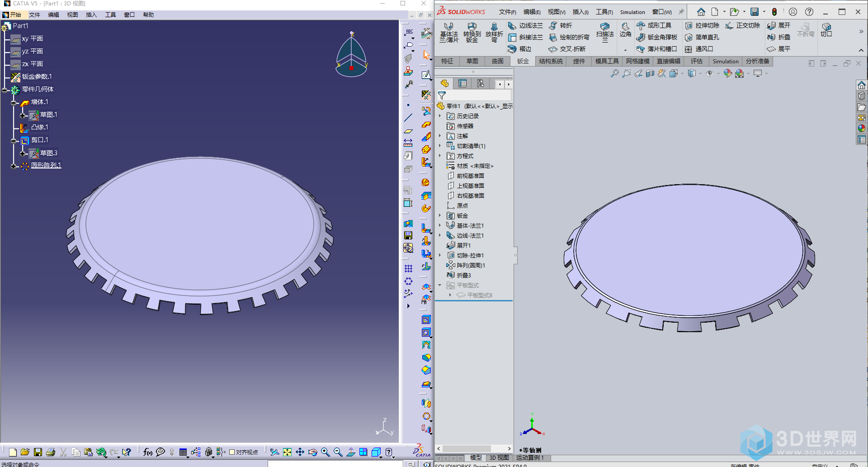
Task: Click CATIA Print icon in bottom toolbar
Action: [x=51, y=452]
